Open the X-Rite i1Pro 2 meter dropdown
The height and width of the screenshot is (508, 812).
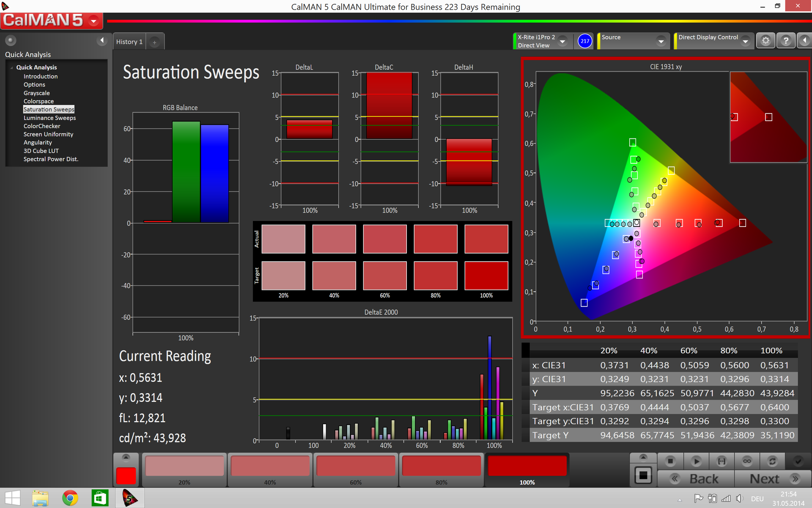(x=562, y=41)
